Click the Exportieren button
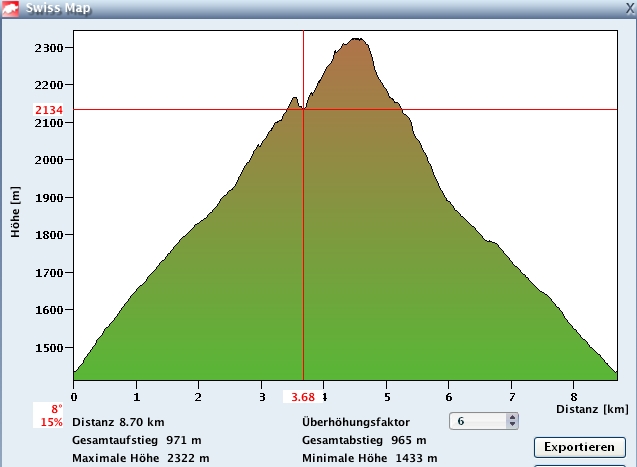 pos(579,446)
